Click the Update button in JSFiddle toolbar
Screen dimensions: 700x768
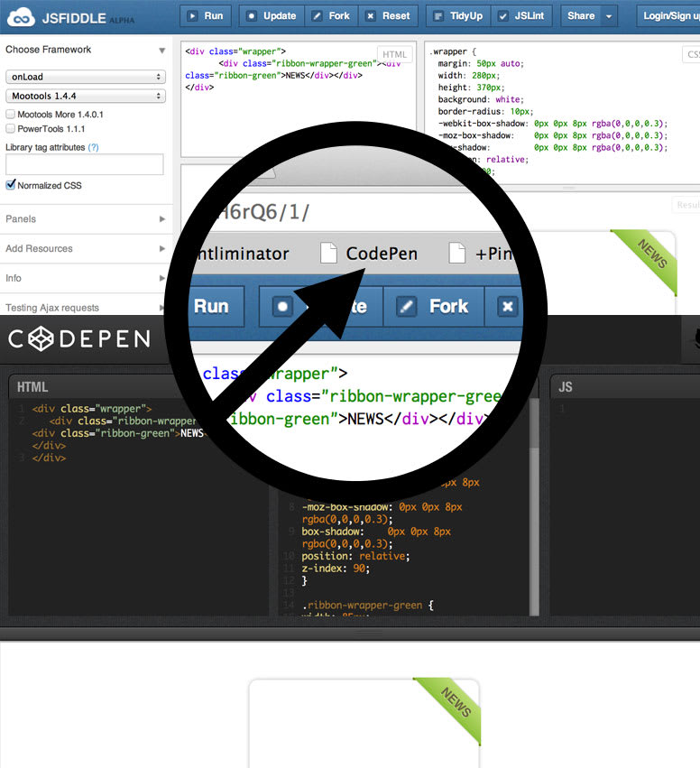272,15
